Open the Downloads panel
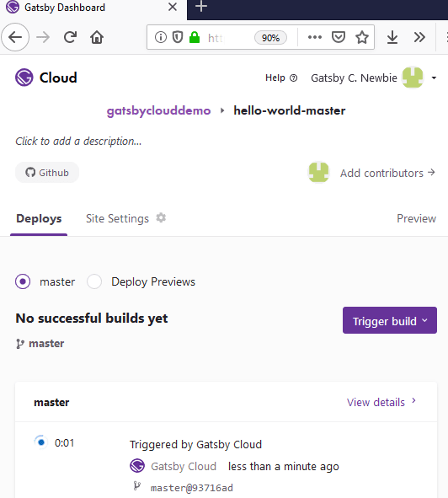Screen dimensions: 448x498 [x=392, y=37]
